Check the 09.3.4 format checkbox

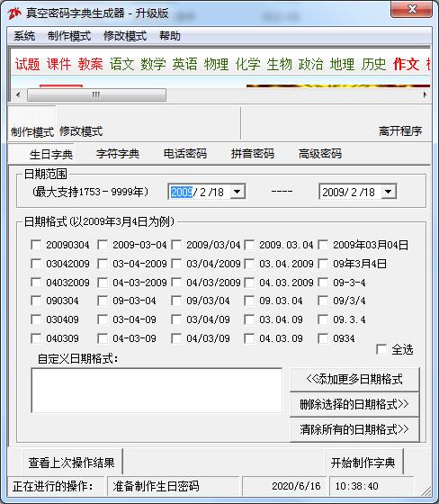323,319
